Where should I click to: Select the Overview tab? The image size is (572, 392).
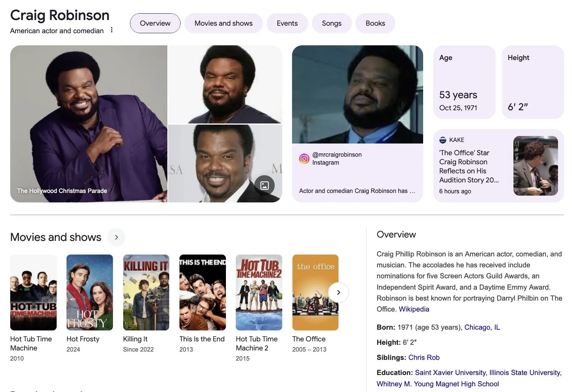[x=155, y=23]
